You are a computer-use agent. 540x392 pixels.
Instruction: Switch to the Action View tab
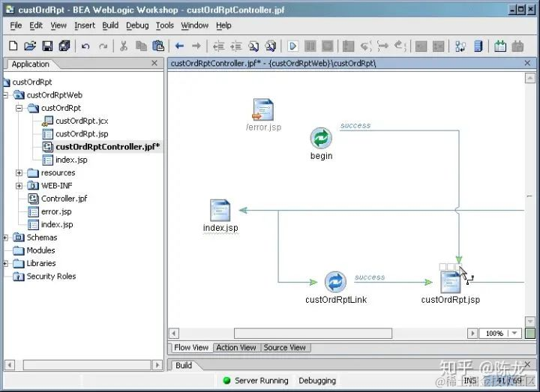point(236,348)
